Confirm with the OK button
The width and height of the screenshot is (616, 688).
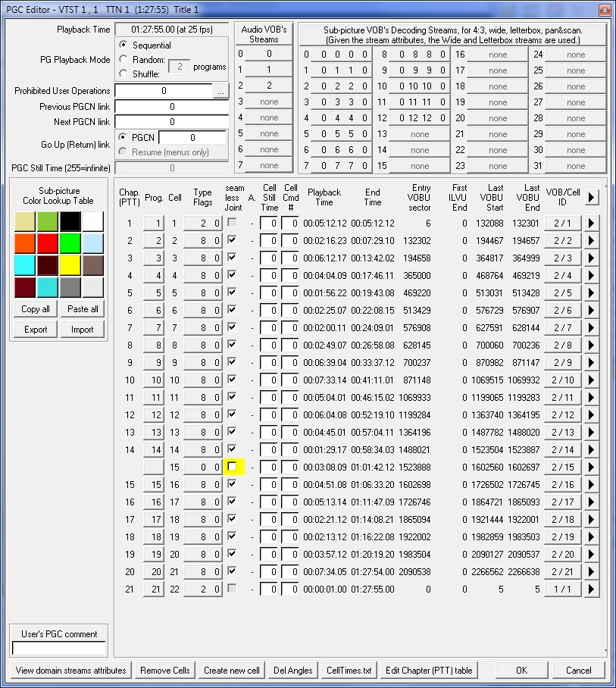tap(522, 671)
